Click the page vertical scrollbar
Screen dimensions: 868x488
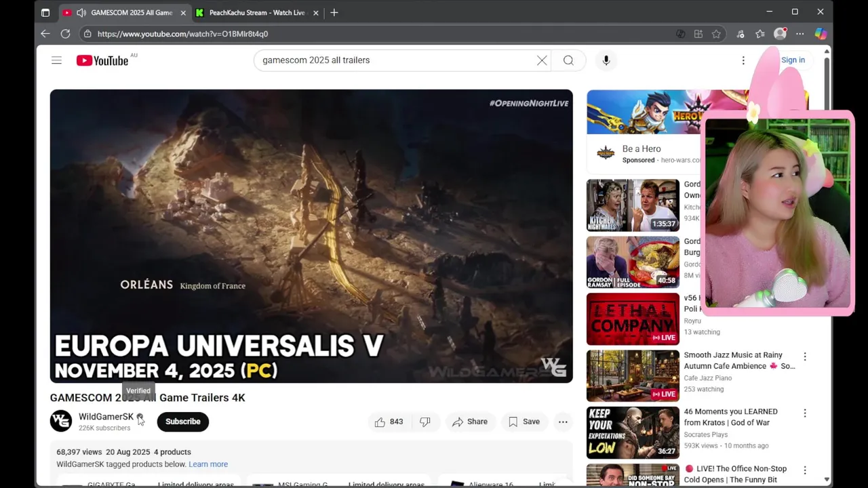tap(827, 266)
